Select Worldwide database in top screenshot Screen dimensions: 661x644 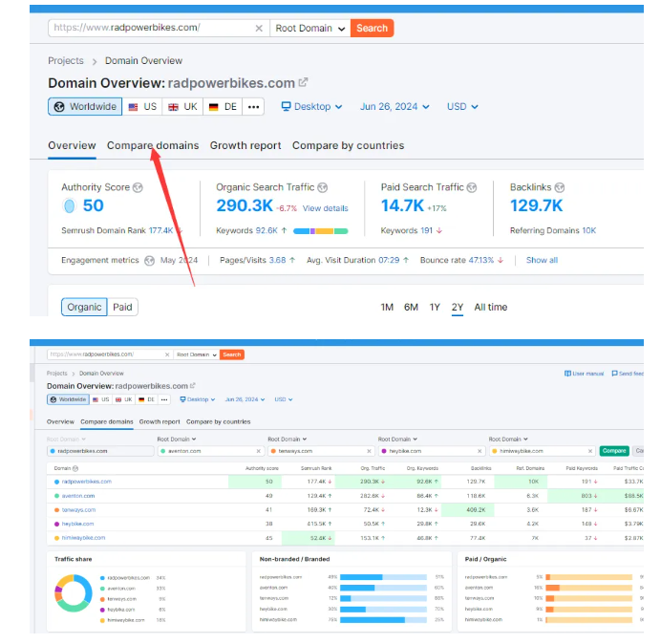tap(85, 107)
